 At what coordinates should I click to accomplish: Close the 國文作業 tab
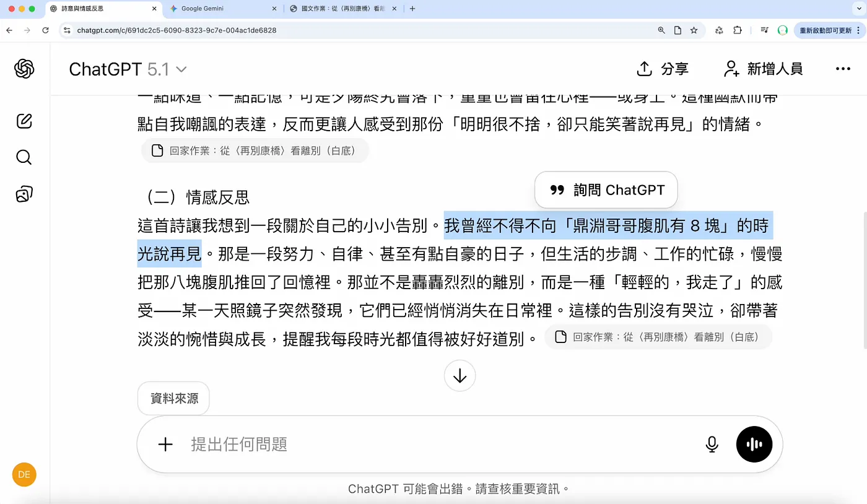(x=396, y=9)
